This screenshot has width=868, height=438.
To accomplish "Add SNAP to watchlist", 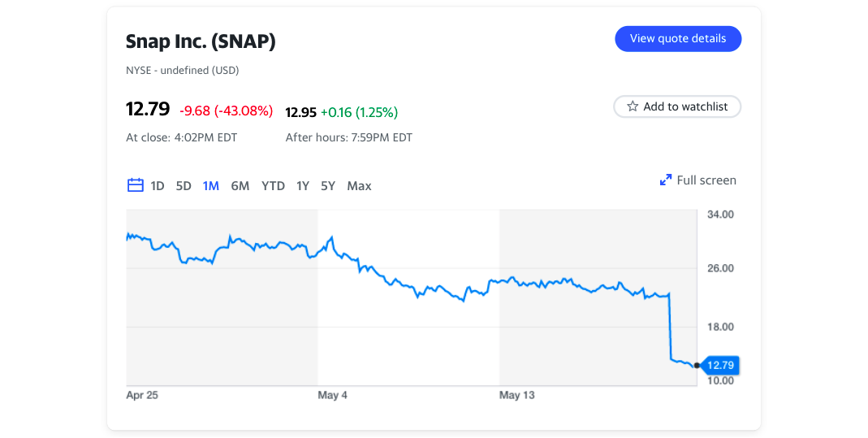I will [x=677, y=106].
